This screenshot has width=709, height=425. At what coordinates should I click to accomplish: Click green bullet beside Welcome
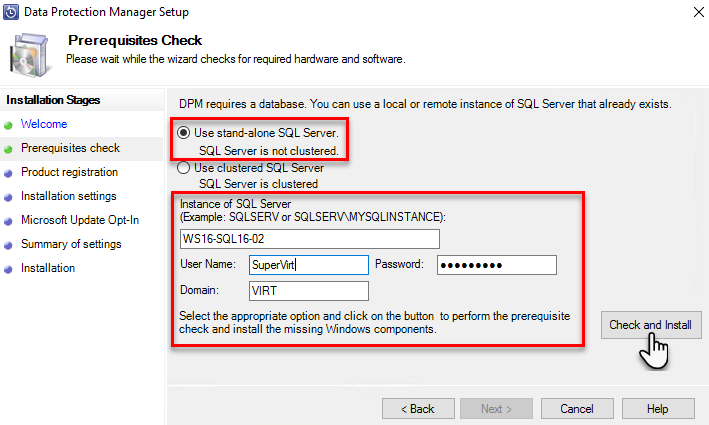[8, 125]
